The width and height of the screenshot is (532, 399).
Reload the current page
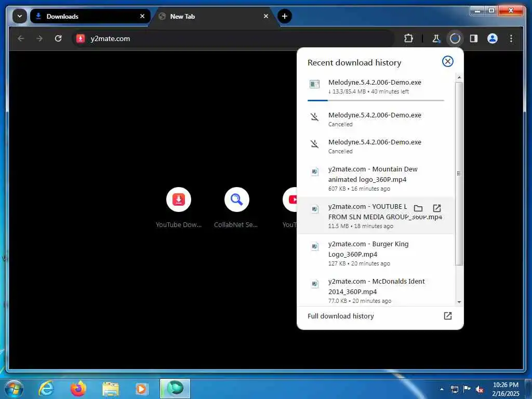point(58,38)
